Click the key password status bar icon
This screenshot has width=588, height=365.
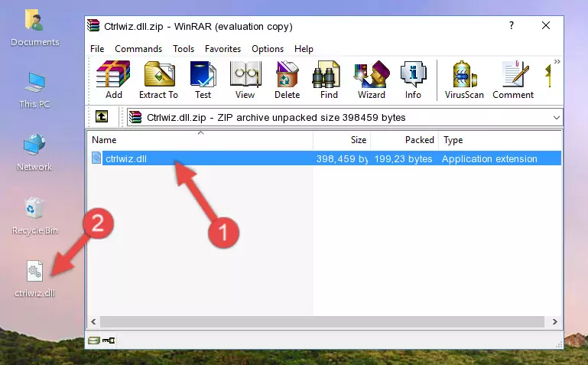click(x=109, y=341)
